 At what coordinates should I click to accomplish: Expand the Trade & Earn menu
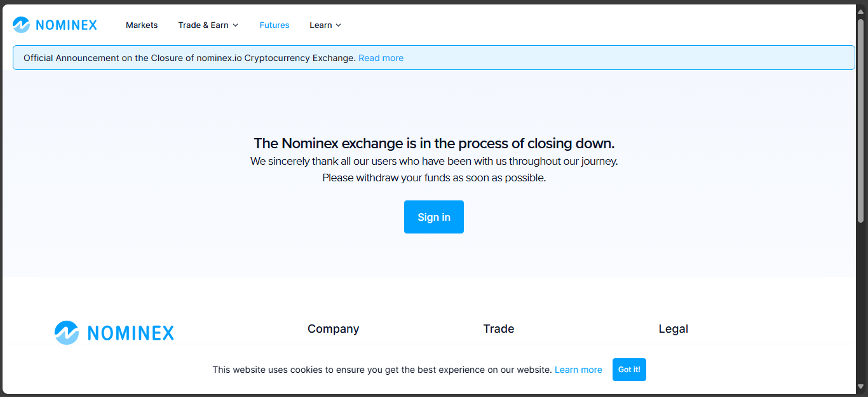(x=203, y=25)
